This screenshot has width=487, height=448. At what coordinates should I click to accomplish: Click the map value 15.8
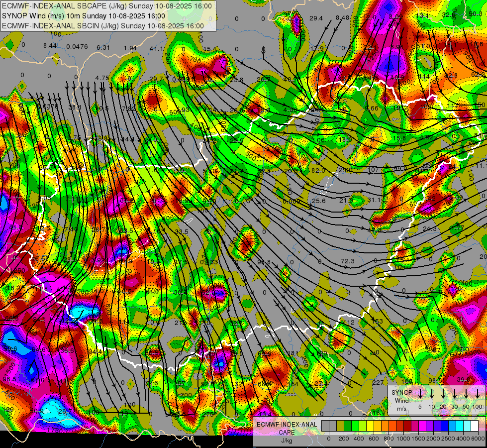coord(399,138)
